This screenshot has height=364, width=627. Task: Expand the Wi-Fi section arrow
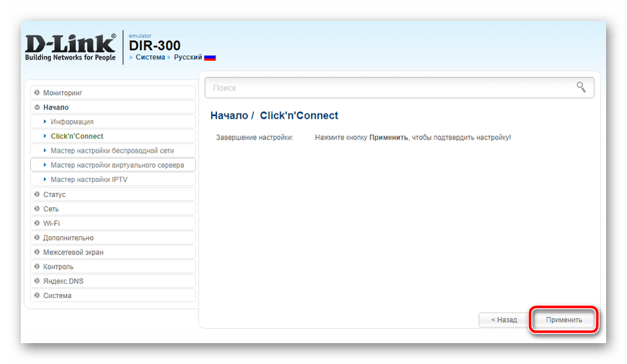(x=37, y=223)
